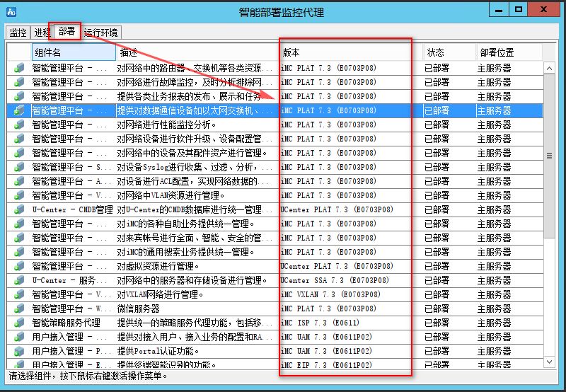Click the 提供Portal认证功能。 description

(158, 351)
